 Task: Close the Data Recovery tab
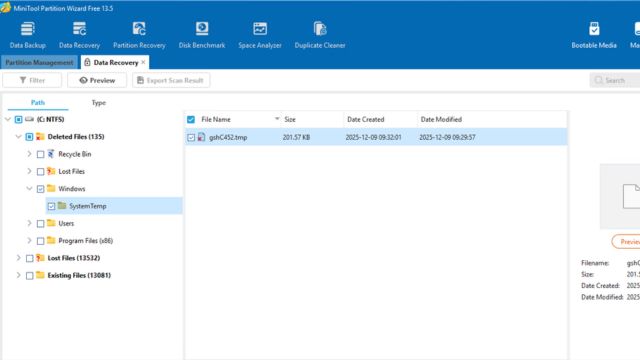(x=143, y=62)
